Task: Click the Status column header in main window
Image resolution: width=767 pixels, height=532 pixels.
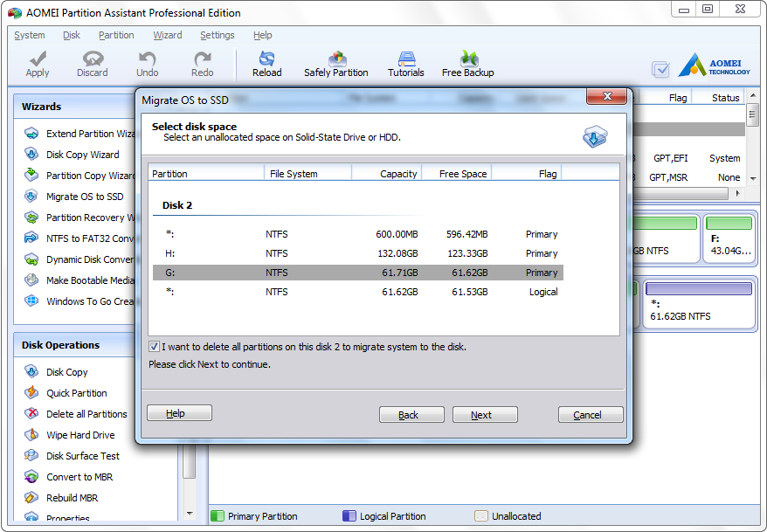Action: 719,98
